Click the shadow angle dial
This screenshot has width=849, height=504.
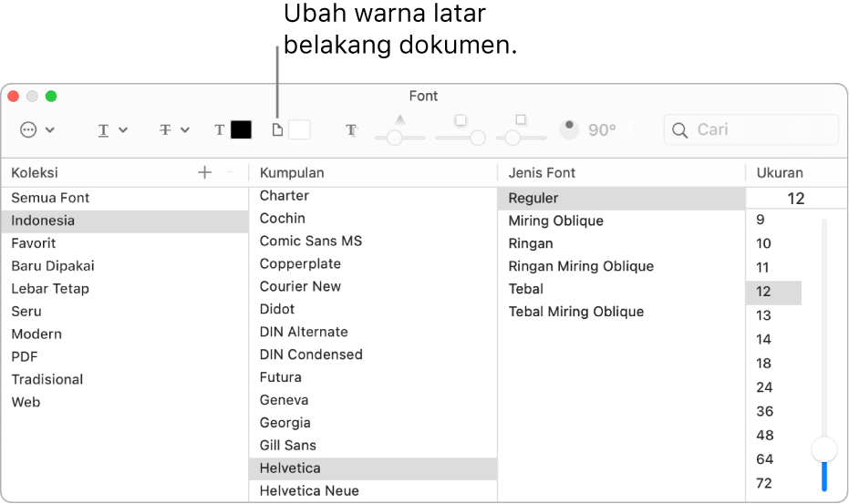coord(569,129)
